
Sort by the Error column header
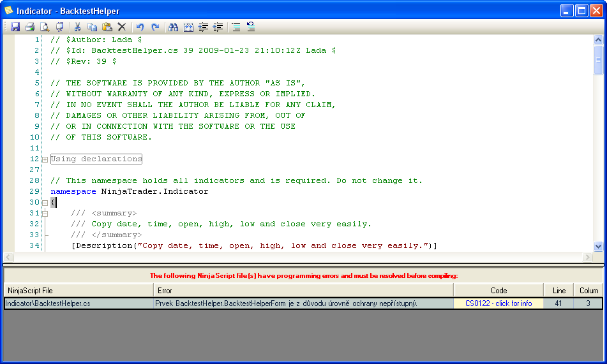[x=304, y=291]
